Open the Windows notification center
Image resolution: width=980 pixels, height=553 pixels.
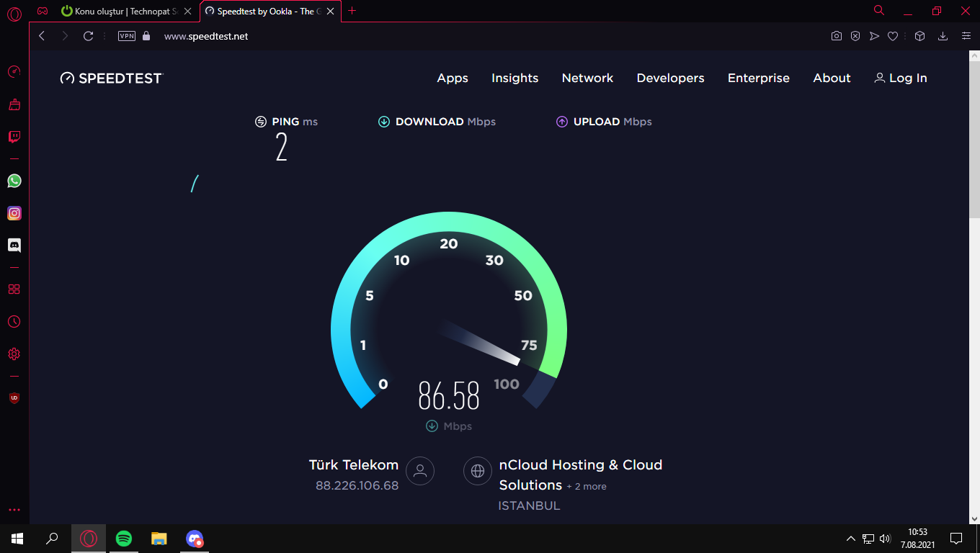[956, 539]
